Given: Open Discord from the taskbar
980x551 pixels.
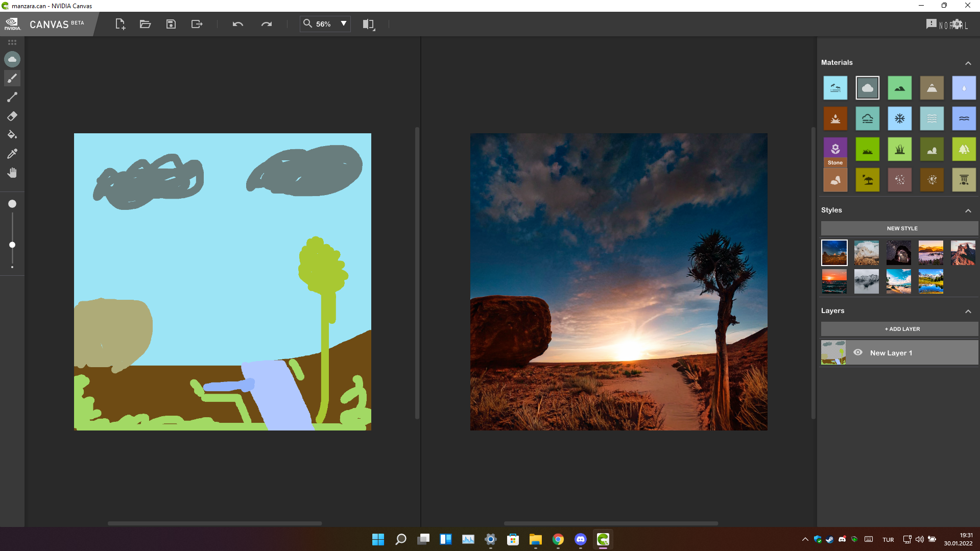Looking at the screenshot, I should 581,539.
